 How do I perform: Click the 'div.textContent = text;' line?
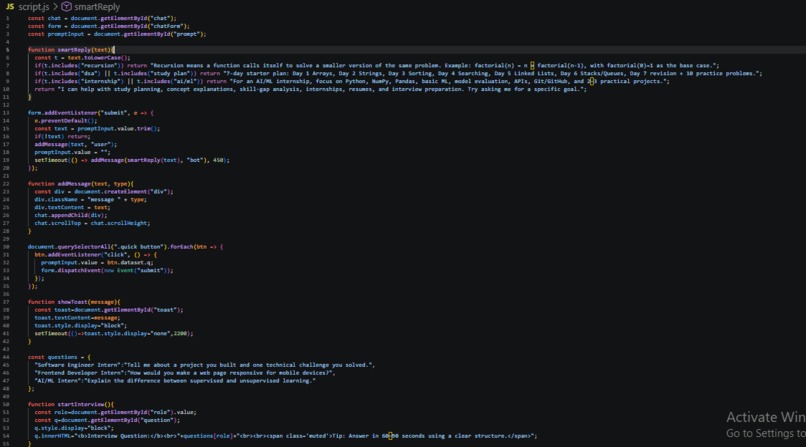pos(72,207)
